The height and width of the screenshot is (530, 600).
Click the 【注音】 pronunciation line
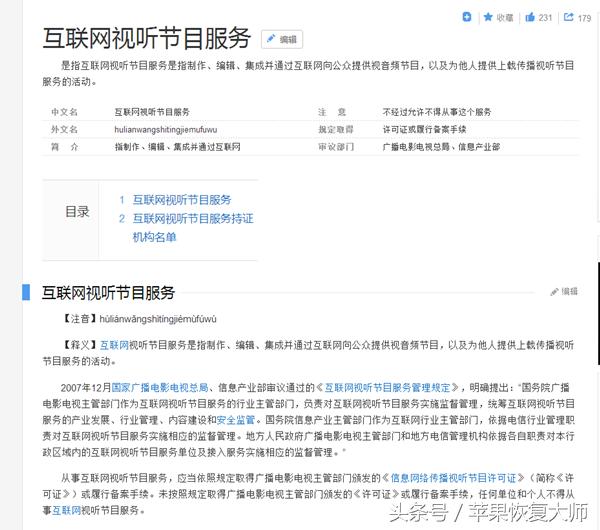click(139, 319)
